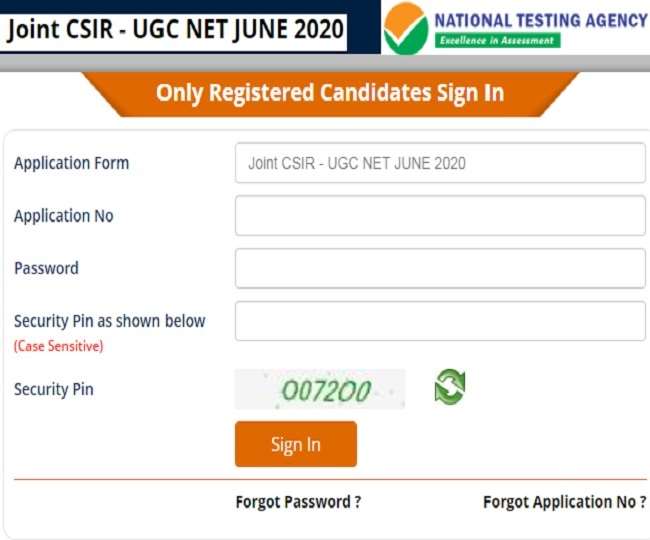The height and width of the screenshot is (540, 650).
Task: Click the Security Pin as shown below label
Action: (109, 321)
